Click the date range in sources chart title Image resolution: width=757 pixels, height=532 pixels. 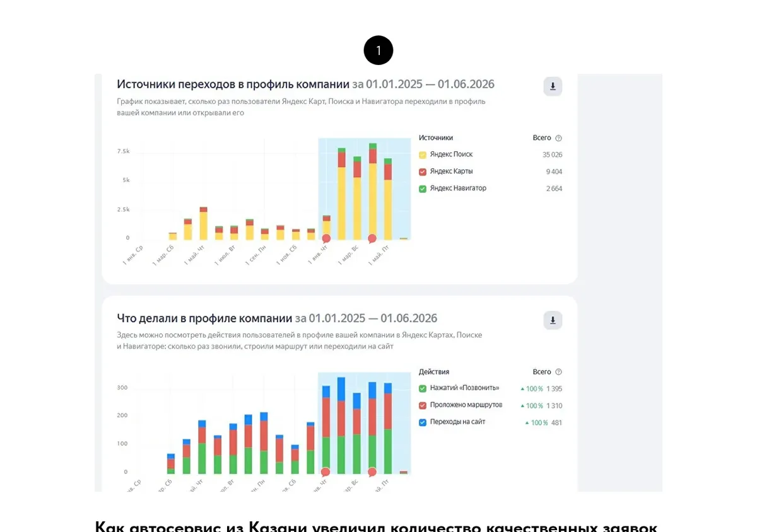click(x=423, y=84)
